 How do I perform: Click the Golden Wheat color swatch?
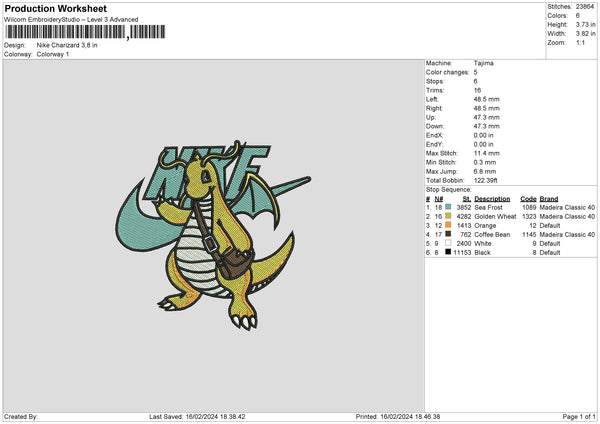(x=448, y=216)
